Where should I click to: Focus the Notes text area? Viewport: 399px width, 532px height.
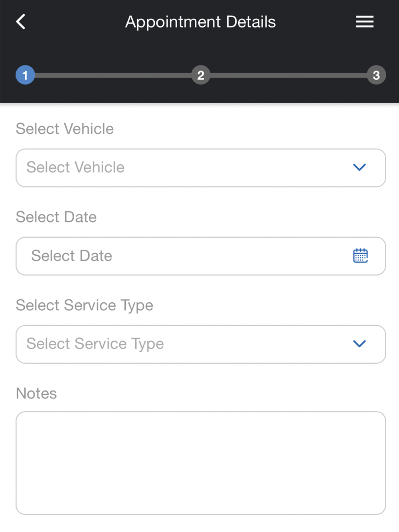tap(201, 463)
